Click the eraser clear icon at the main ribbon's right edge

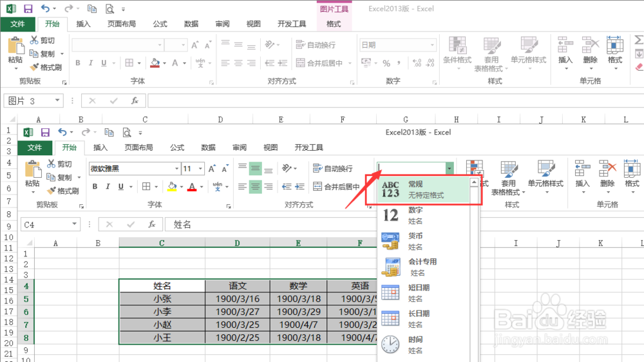[639, 67]
